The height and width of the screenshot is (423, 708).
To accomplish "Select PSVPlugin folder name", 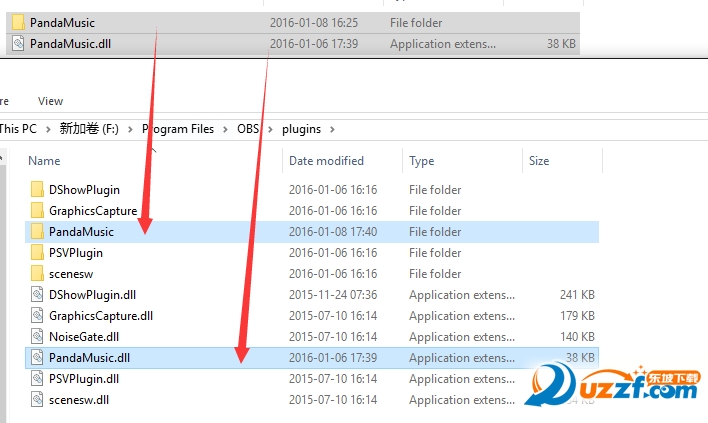I will point(76,253).
